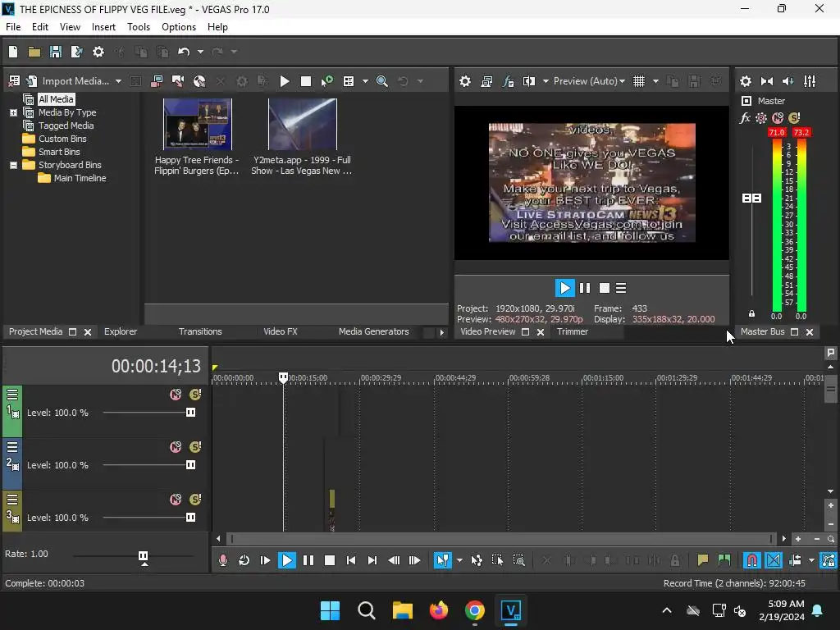The height and width of the screenshot is (630, 840).
Task: Select the Zoom Edit tool
Action: [x=518, y=560]
